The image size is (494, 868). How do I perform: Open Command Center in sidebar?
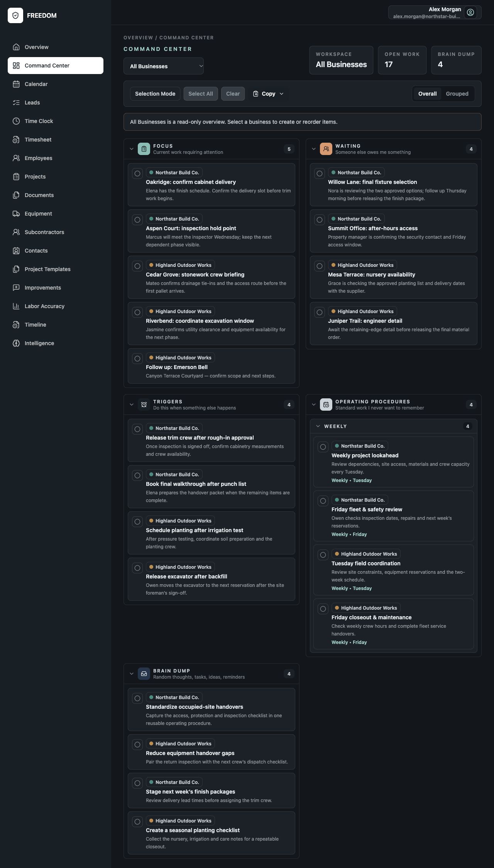56,66
